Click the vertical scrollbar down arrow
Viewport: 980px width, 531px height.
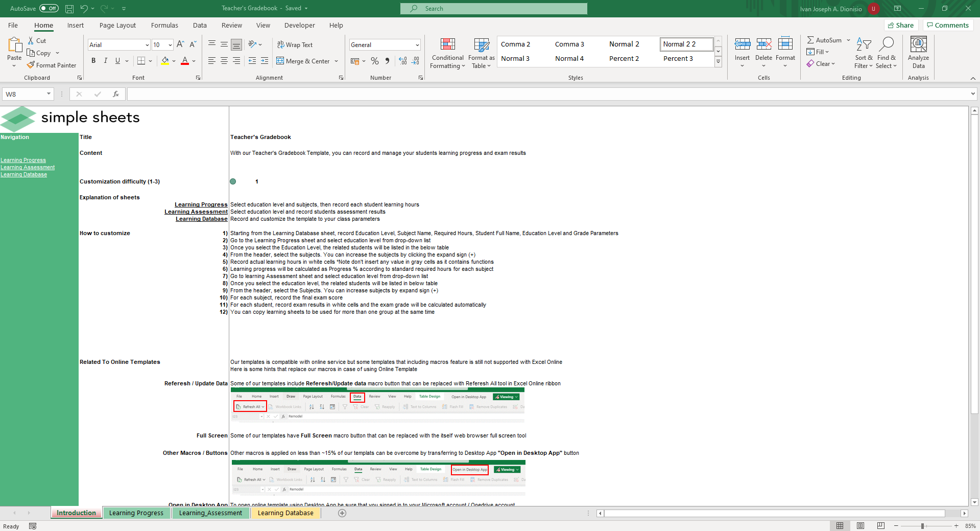(x=974, y=502)
